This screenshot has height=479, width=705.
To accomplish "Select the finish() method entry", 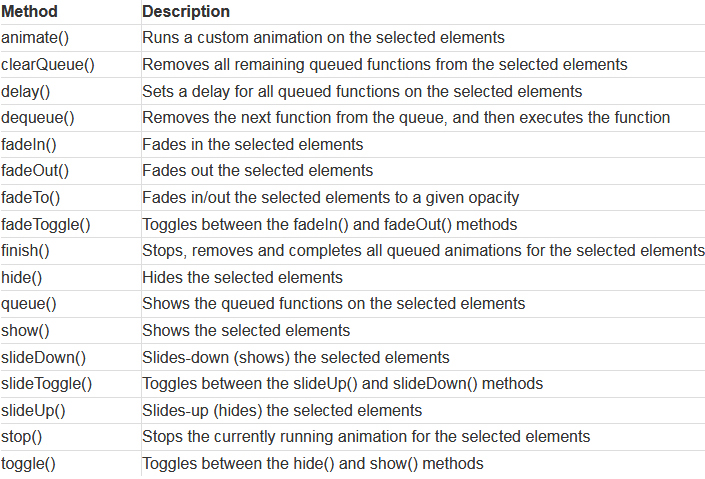I will coord(25,251).
